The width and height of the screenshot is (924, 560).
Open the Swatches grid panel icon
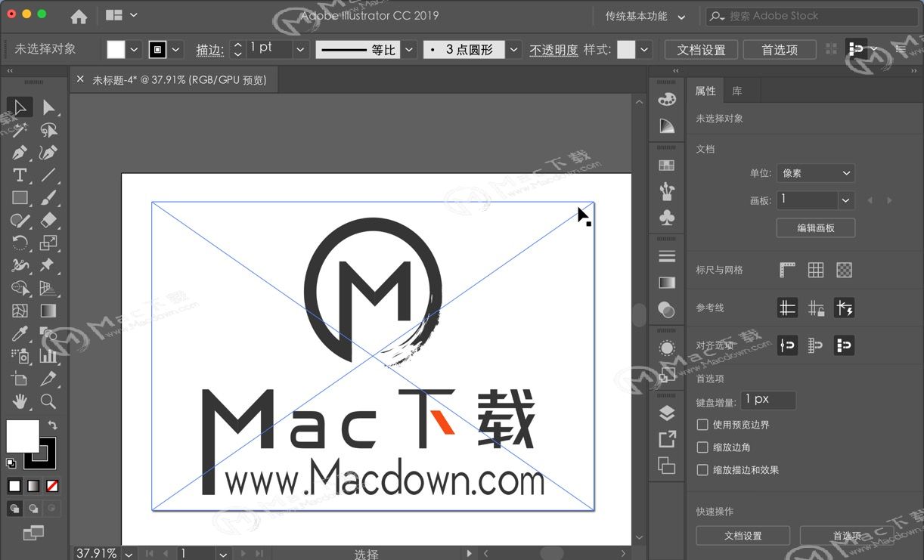click(x=667, y=166)
